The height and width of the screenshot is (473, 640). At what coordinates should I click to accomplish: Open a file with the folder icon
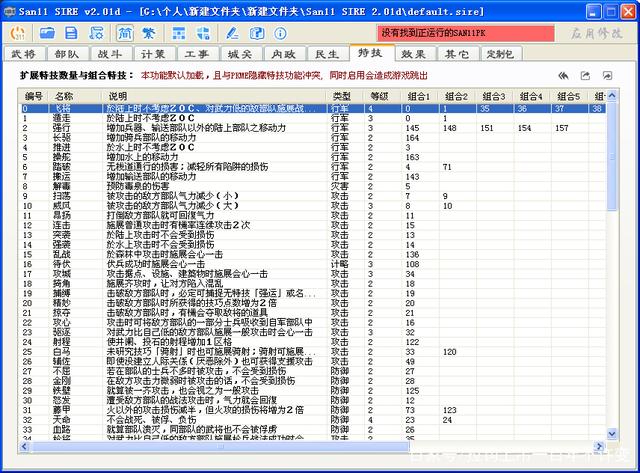[48, 32]
